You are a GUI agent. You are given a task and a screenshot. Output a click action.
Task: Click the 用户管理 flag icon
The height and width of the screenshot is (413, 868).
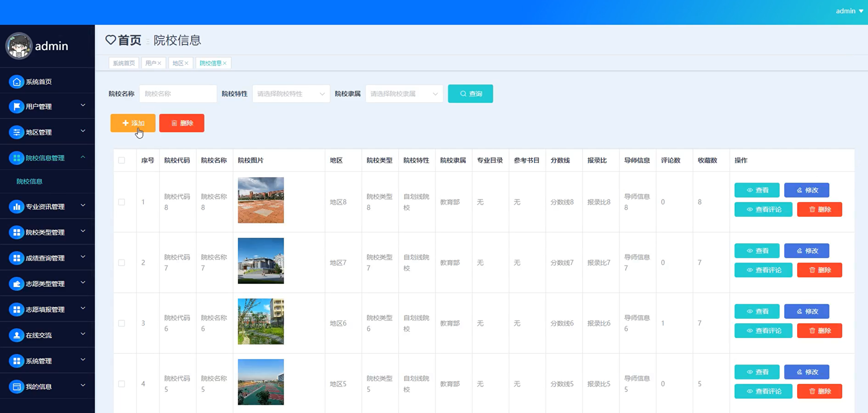click(17, 107)
